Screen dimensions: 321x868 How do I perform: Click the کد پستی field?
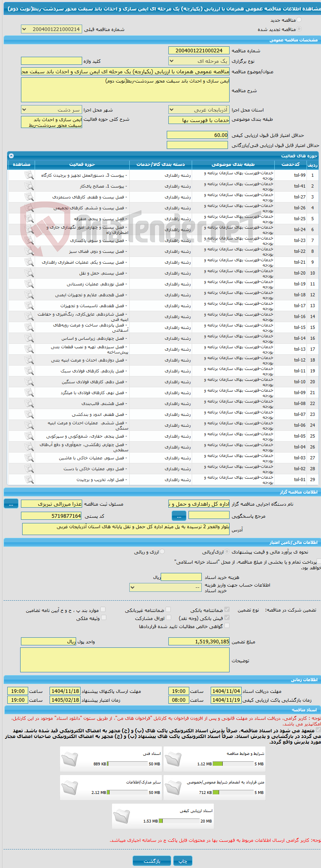click(52, 516)
